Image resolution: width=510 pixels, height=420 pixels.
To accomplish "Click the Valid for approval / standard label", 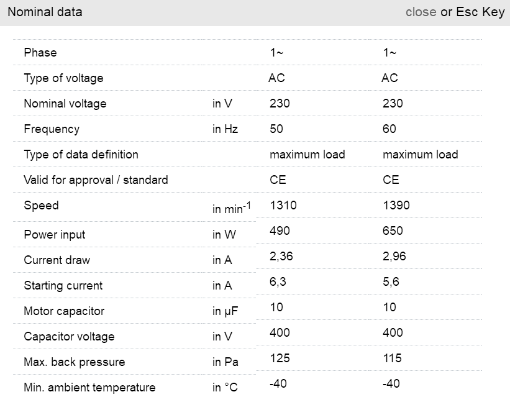I will 96,180.
